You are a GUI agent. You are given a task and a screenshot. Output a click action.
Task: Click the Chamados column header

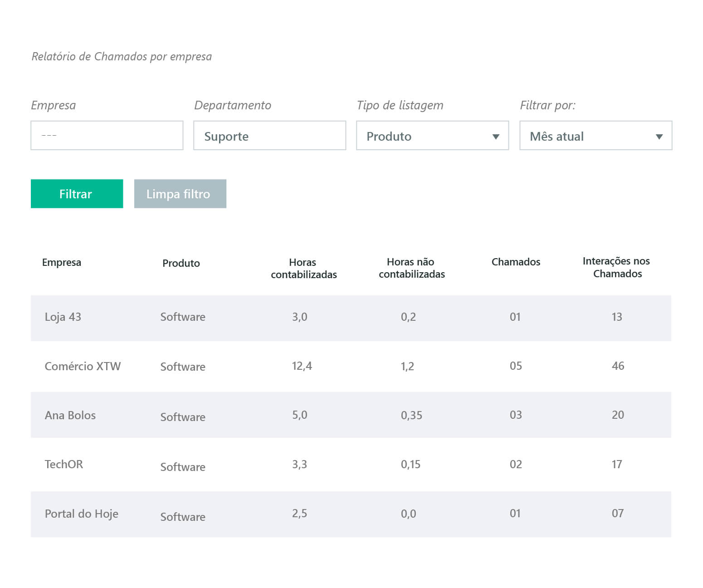pyautogui.click(x=516, y=262)
